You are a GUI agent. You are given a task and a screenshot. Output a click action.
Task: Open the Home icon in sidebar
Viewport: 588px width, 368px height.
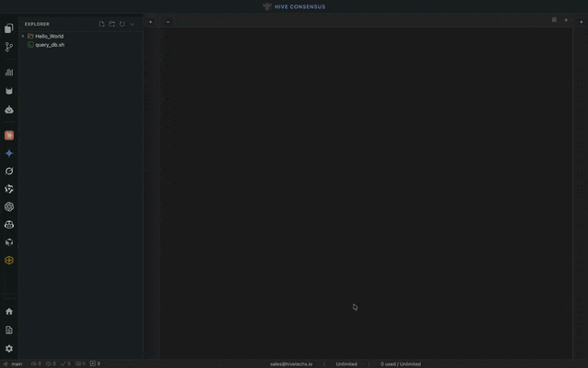(x=9, y=311)
